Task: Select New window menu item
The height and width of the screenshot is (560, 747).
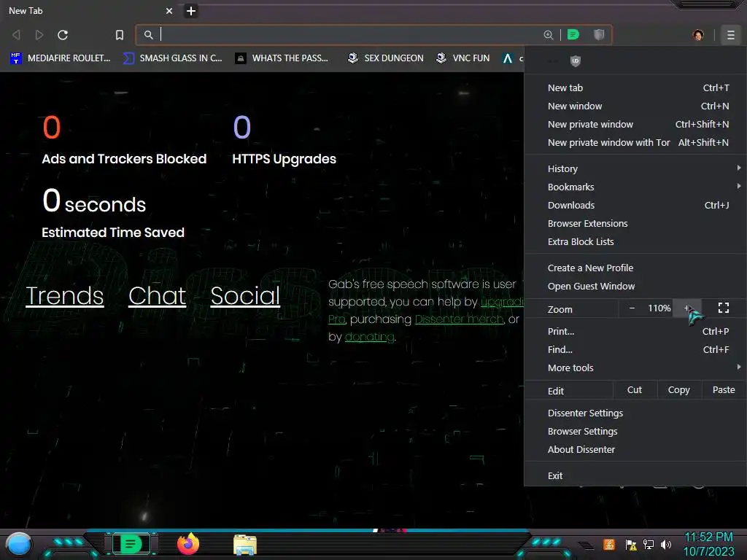Action: [x=635, y=106]
